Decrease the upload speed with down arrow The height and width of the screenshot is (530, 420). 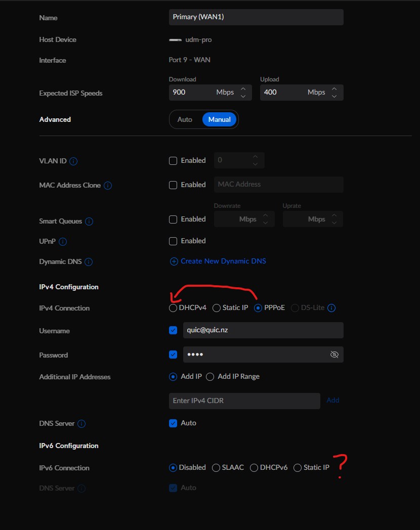click(x=334, y=96)
